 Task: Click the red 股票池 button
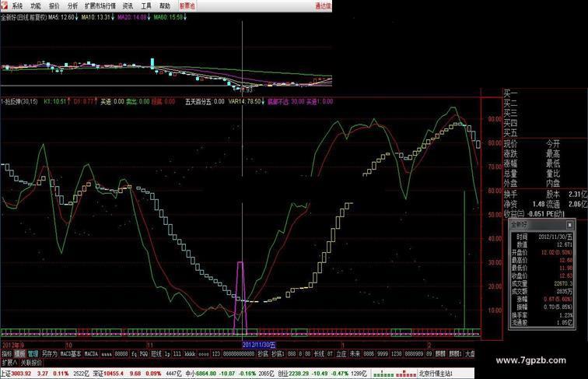[x=187, y=5]
